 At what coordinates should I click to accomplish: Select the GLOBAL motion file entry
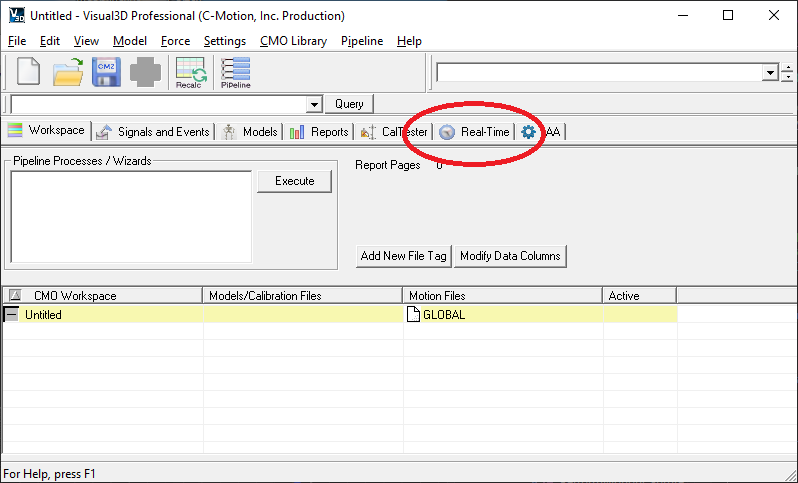tap(444, 315)
